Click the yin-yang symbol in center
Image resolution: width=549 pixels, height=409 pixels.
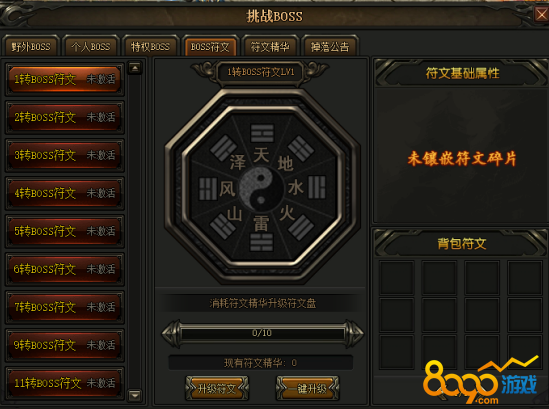(262, 188)
